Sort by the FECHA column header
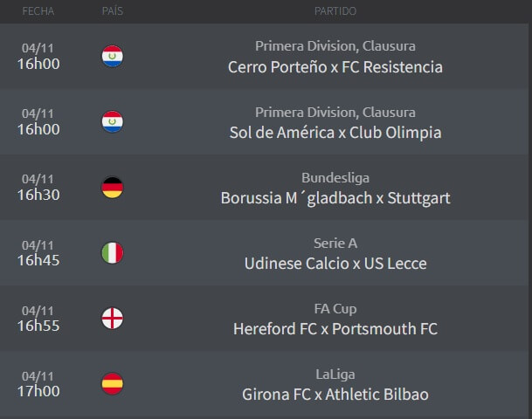 click(38, 11)
